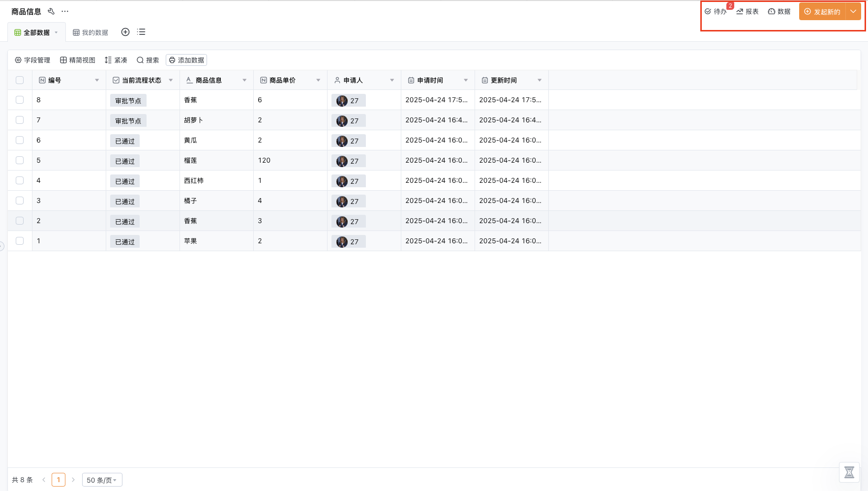Go to previous page arrow
The width and height of the screenshot is (868, 491).
coord(44,480)
